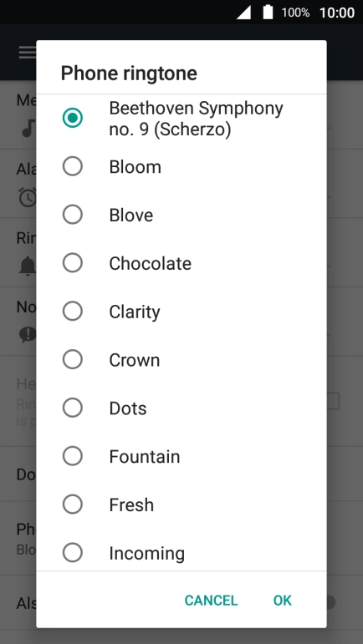Select the Beethoven Symphony no. 9 radio button
The image size is (363, 644).
(x=73, y=119)
